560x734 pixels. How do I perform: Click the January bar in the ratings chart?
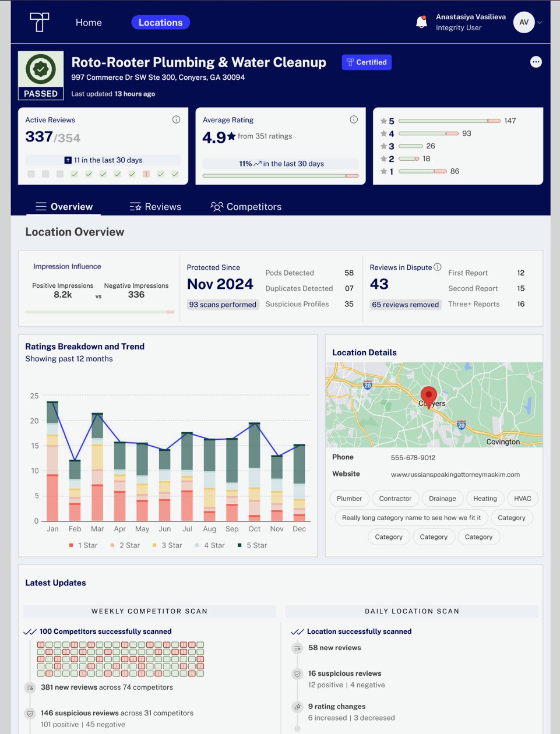click(x=52, y=461)
